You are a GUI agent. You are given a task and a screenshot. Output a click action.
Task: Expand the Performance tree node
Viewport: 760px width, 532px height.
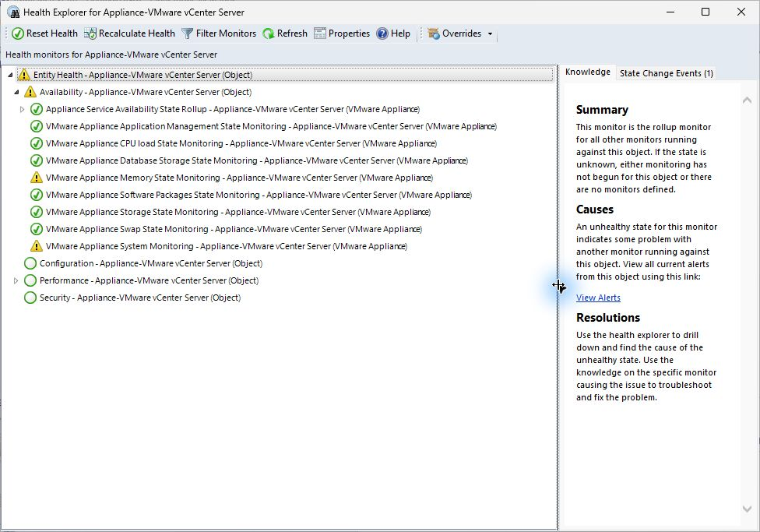[x=16, y=280]
